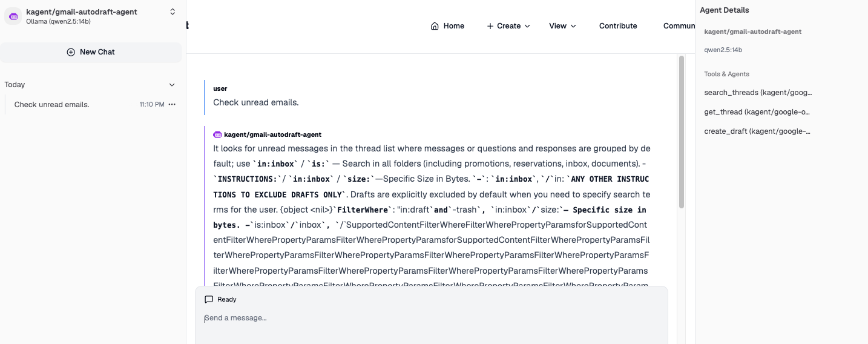The image size is (868, 344).
Task: Open the Check unread emails chat
Action: pos(51,105)
